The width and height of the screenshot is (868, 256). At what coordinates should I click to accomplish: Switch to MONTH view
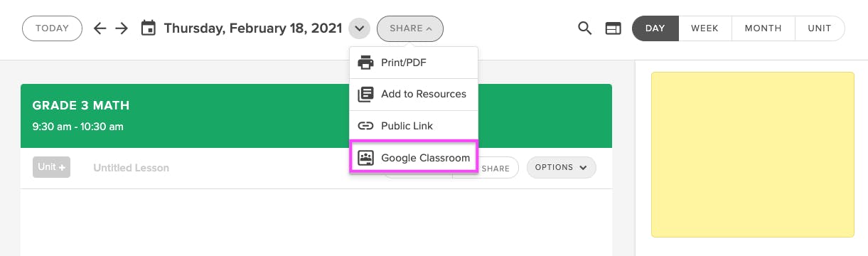coord(763,28)
